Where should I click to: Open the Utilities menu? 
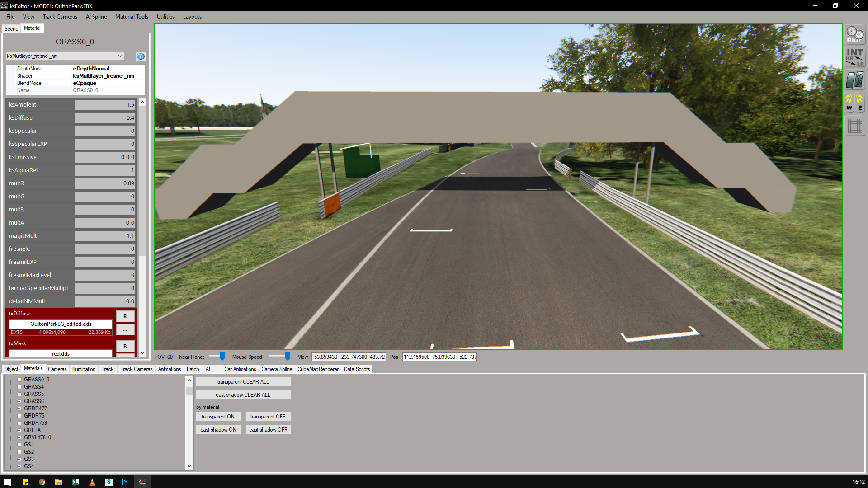tap(165, 17)
